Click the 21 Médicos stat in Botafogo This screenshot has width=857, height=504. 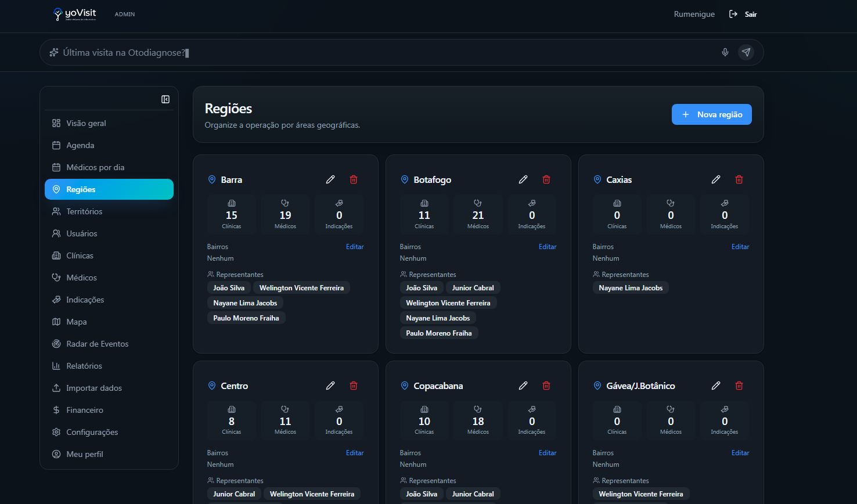pos(478,214)
